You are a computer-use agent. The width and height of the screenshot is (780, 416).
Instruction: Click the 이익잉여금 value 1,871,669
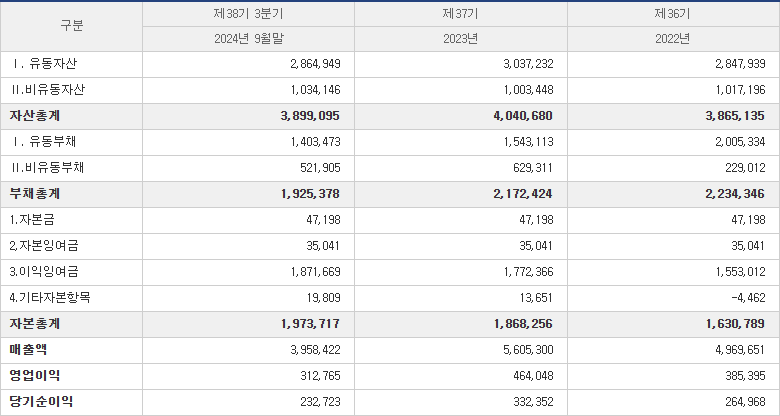tap(315, 272)
